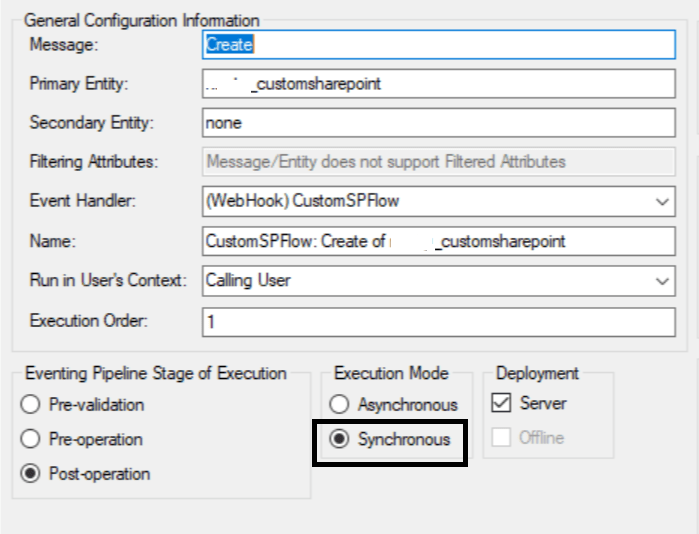Viewport: 699px width, 534px height.
Task: Click the disabled Filtering Attributes field
Action: [438, 162]
